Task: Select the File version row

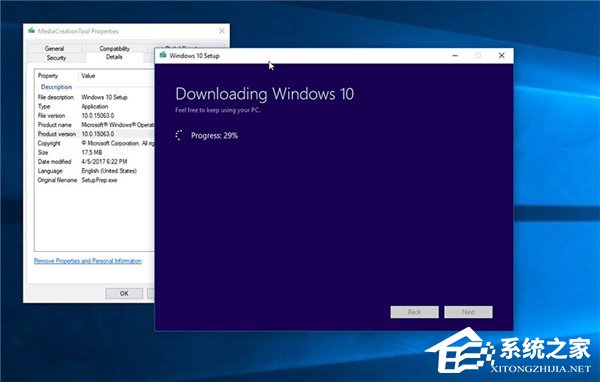Action: (95, 116)
